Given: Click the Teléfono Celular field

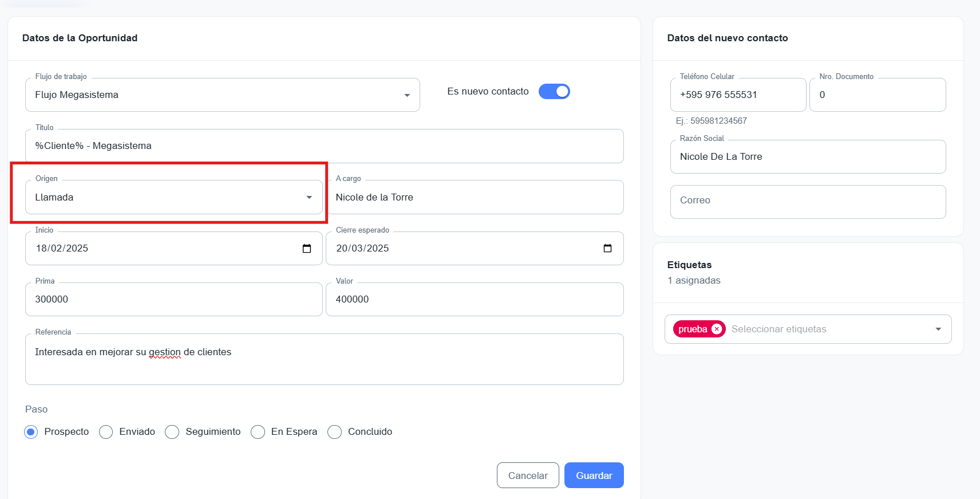Looking at the screenshot, I should (x=737, y=95).
